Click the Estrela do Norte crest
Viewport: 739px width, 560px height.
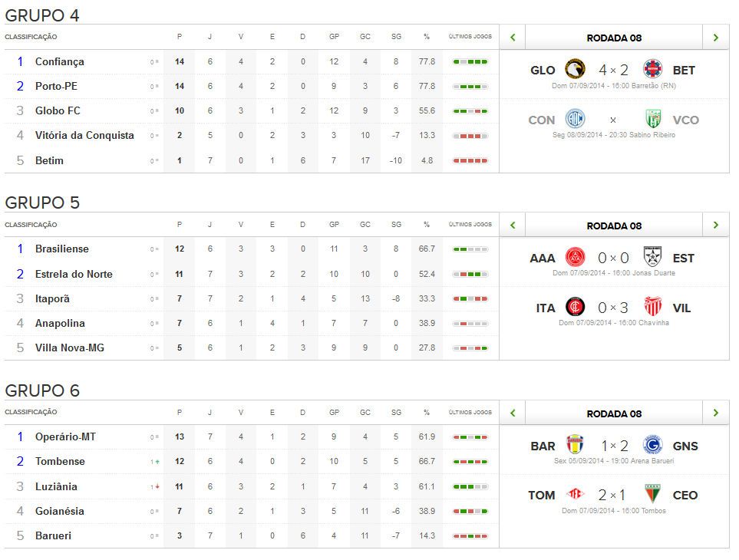click(652, 257)
